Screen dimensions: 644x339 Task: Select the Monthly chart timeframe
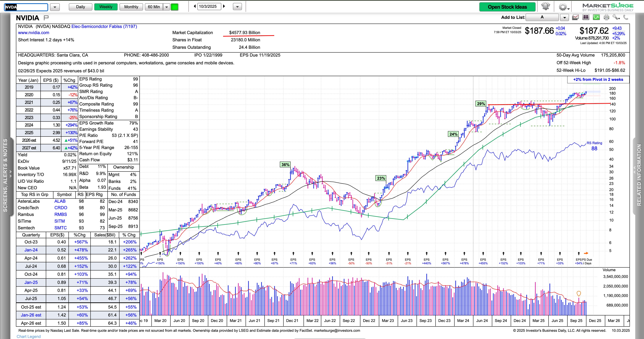click(x=131, y=7)
